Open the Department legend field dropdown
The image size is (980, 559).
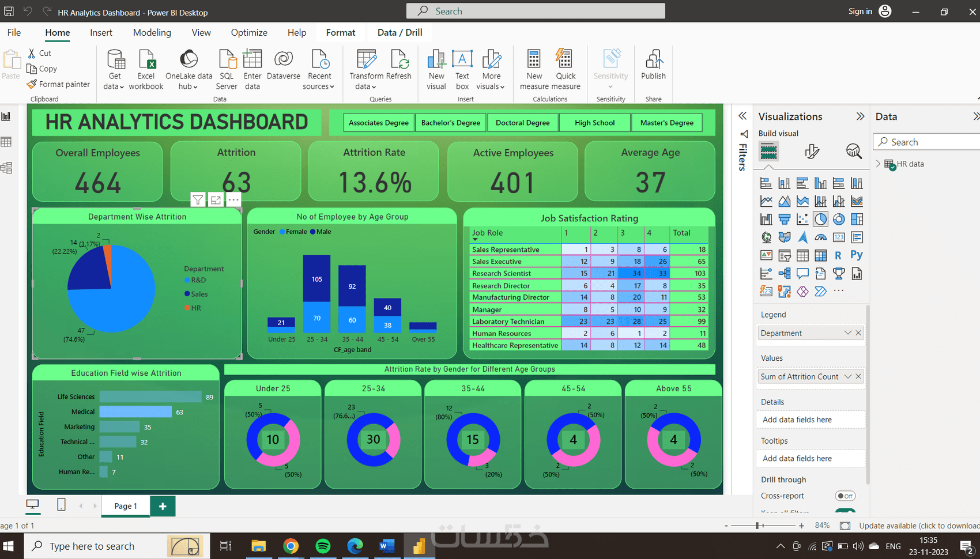(847, 333)
